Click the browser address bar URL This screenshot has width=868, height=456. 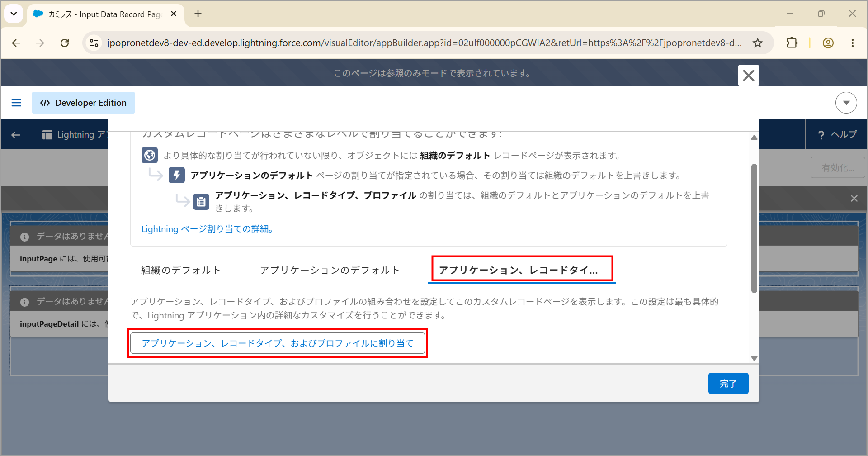[424, 43]
